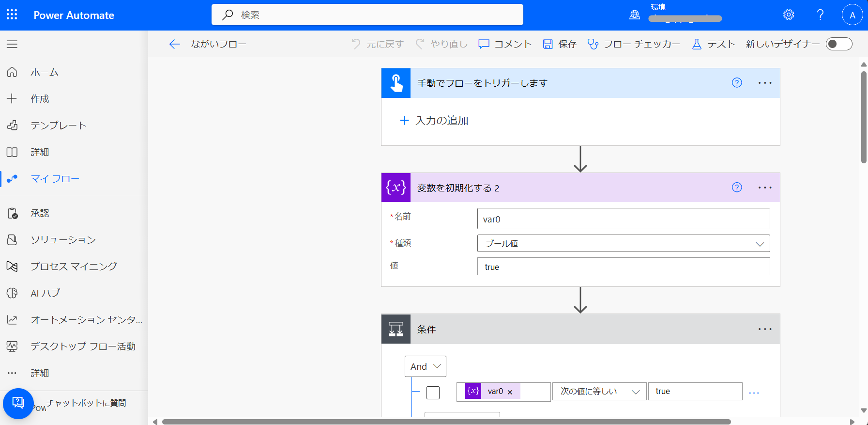
Task: Click the 条件 condition icon
Action: click(x=396, y=329)
